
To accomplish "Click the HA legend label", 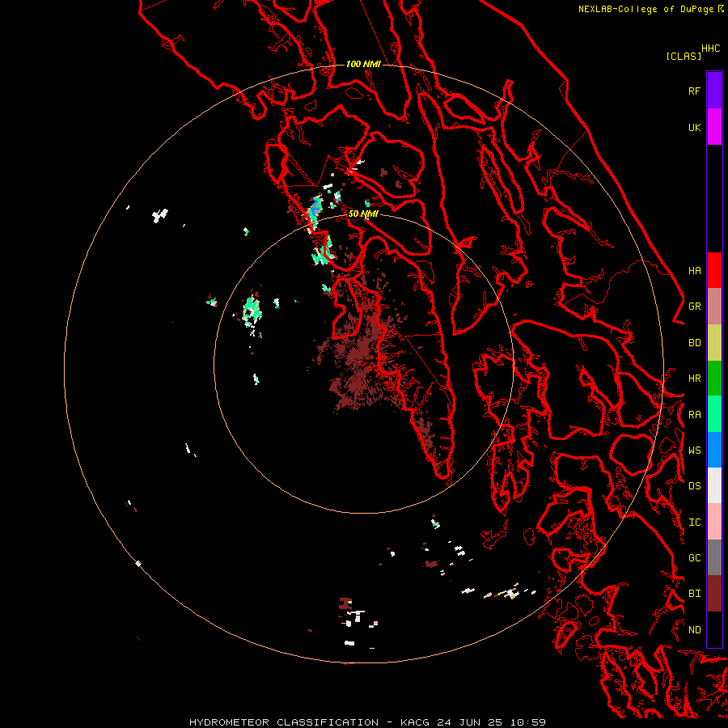I will 694,271.
